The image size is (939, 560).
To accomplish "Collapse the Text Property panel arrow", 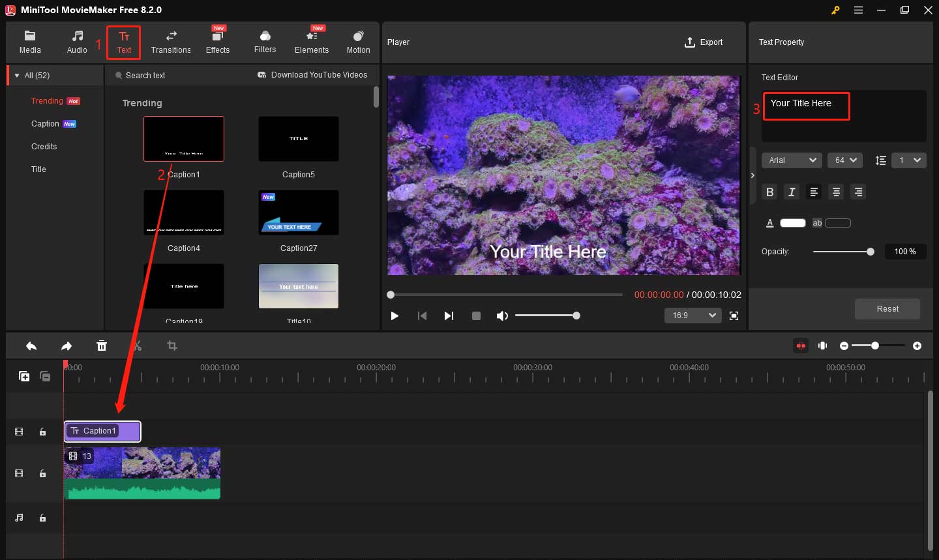I will (x=753, y=175).
